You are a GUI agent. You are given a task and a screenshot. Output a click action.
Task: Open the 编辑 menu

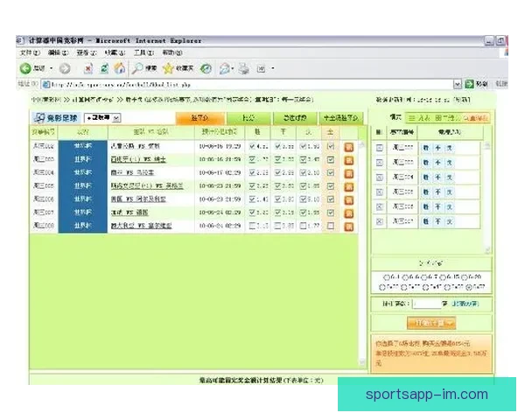59,52
